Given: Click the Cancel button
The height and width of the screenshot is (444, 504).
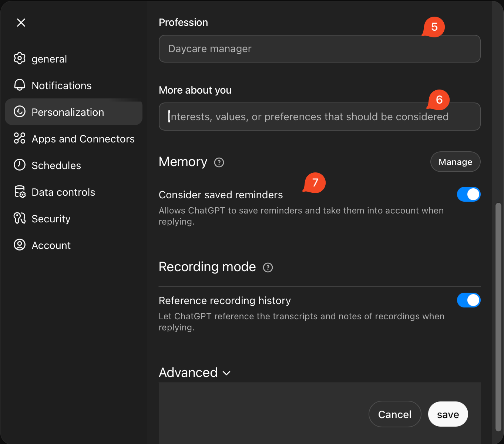Looking at the screenshot, I should (x=395, y=414).
